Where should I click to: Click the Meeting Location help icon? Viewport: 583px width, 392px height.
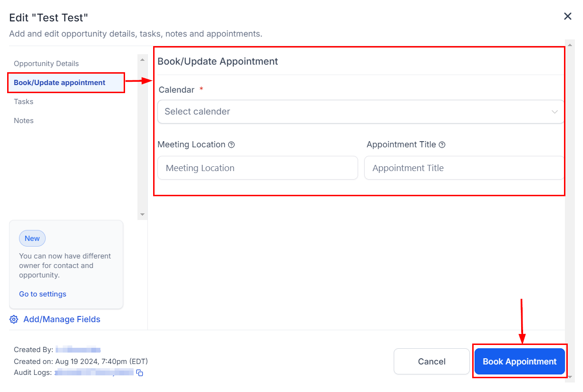tap(232, 145)
